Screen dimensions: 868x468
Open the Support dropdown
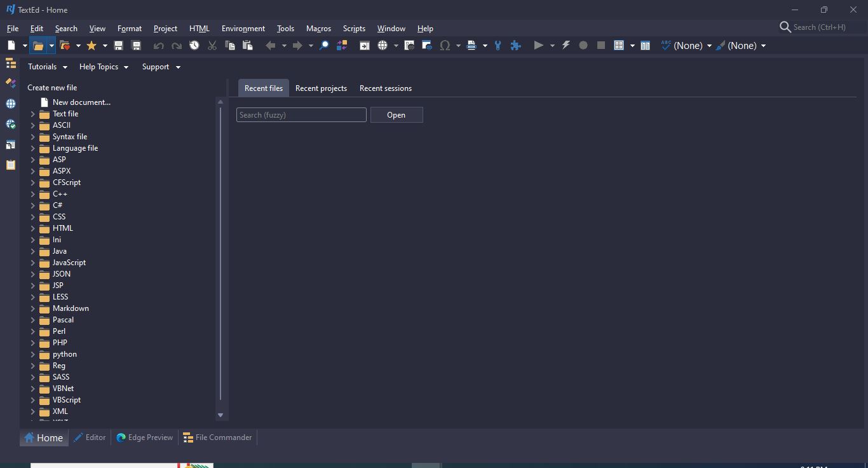(161, 67)
